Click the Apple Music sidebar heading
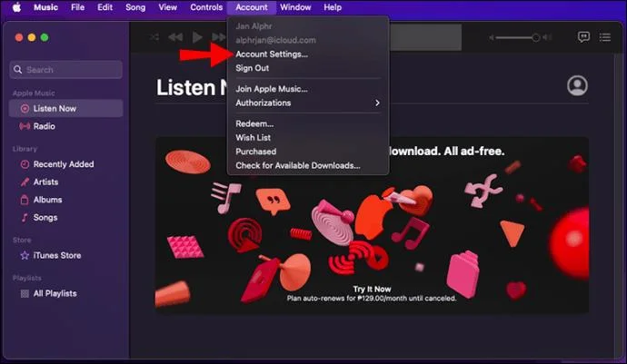The image size is (627, 364). (34, 93)
